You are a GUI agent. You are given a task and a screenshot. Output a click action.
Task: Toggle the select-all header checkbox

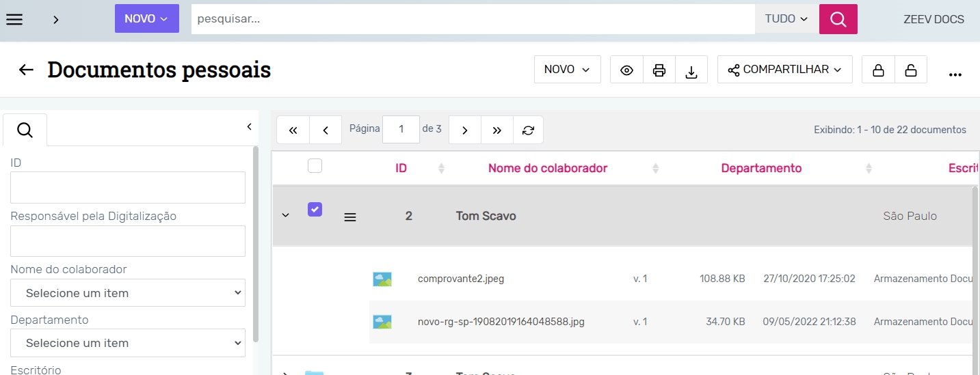(315, 165)
